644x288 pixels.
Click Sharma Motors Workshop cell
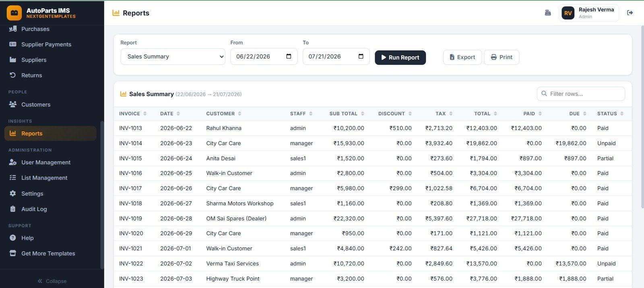pyautogui.click(x=240, y=204)
